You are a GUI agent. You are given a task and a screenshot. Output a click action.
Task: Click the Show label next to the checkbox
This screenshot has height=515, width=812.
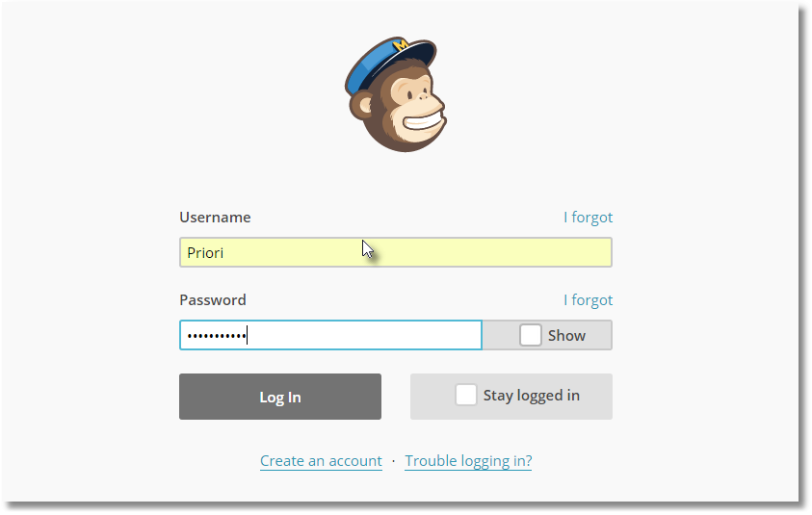coord(566,335)
